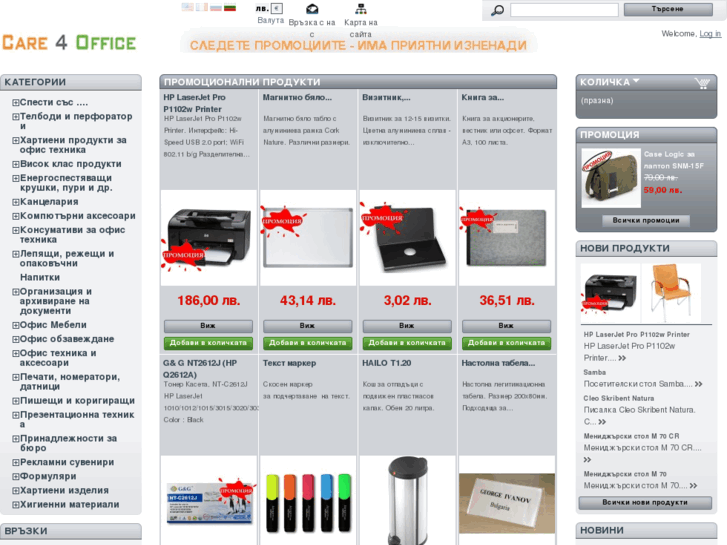Open the Презентационна техника category
This screenshot has width=727, height=545.
click(77, 419)
